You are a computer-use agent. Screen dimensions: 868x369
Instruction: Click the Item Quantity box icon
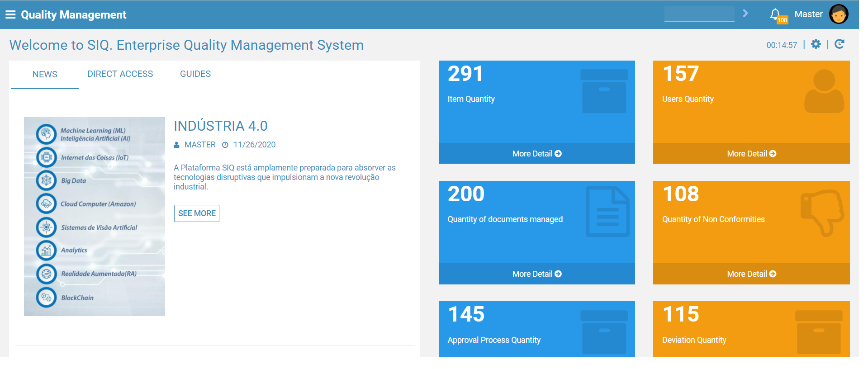click(604, 91)
